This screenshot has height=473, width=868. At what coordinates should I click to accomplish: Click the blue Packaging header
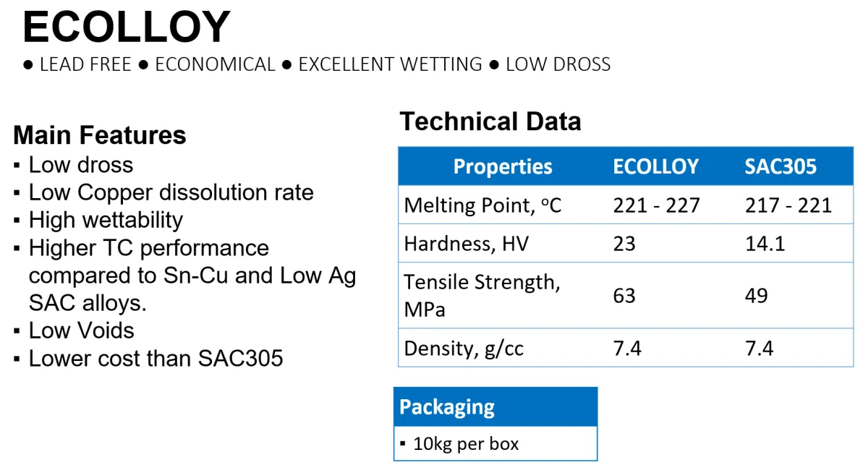[495, 406]
